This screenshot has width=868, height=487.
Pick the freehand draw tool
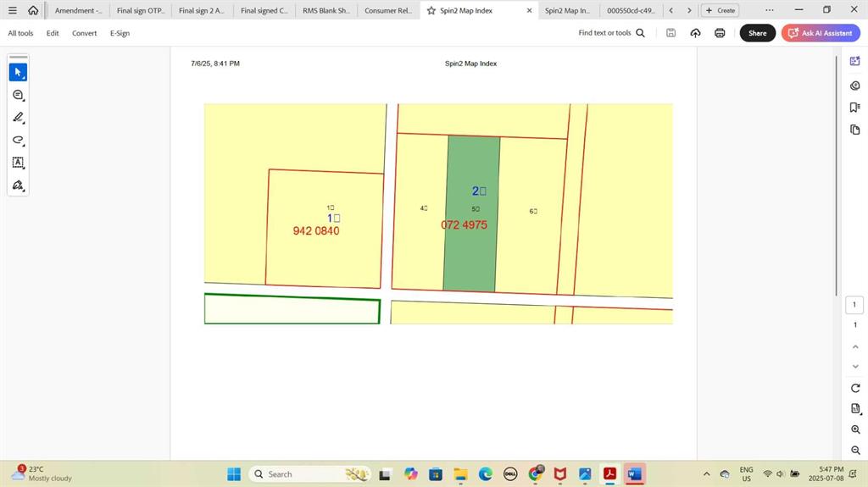18,140
